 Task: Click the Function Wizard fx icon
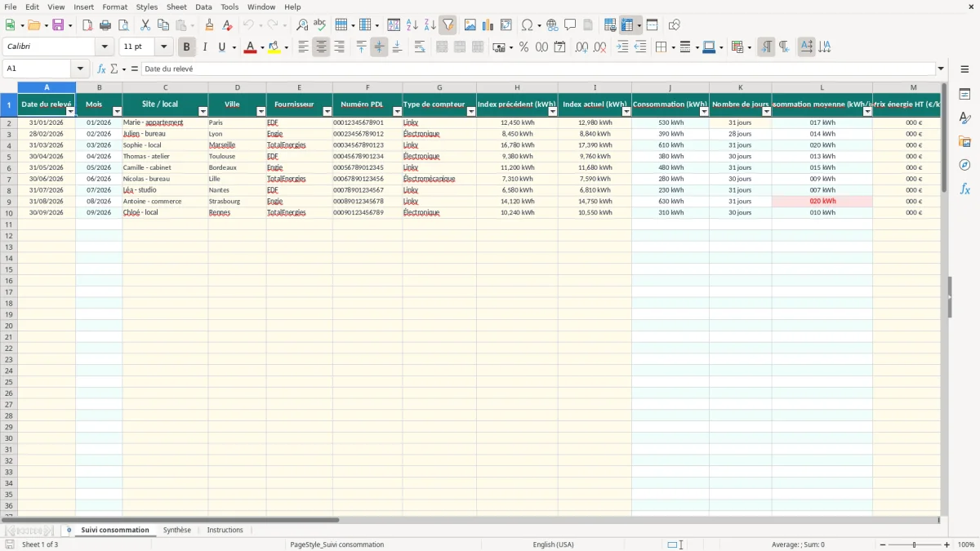click(101, 69)
